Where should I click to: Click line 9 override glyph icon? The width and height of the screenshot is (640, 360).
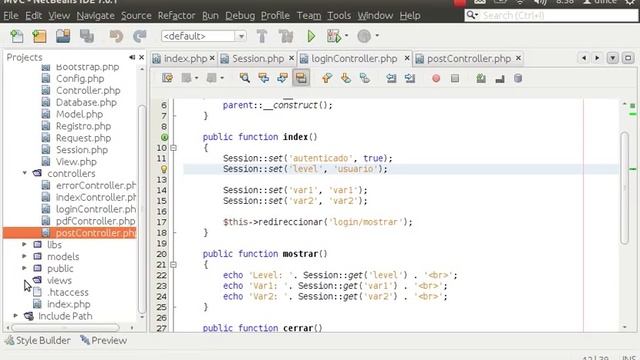pos(164,137)
